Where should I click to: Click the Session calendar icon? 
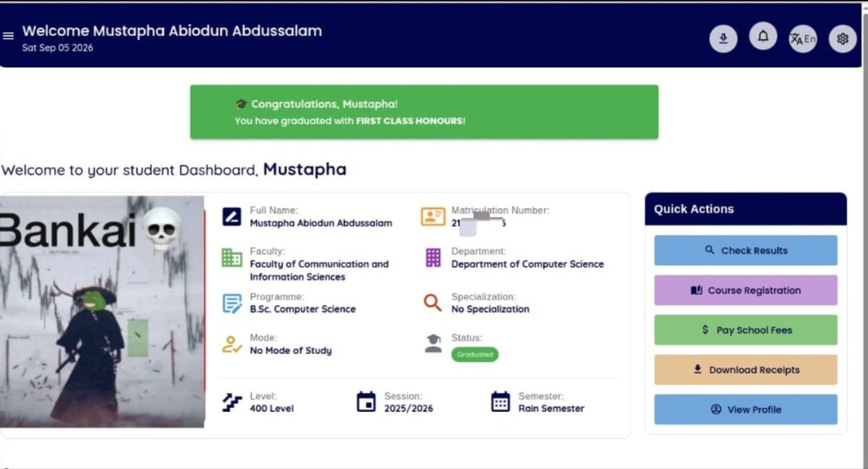click(x=367, y=401)
